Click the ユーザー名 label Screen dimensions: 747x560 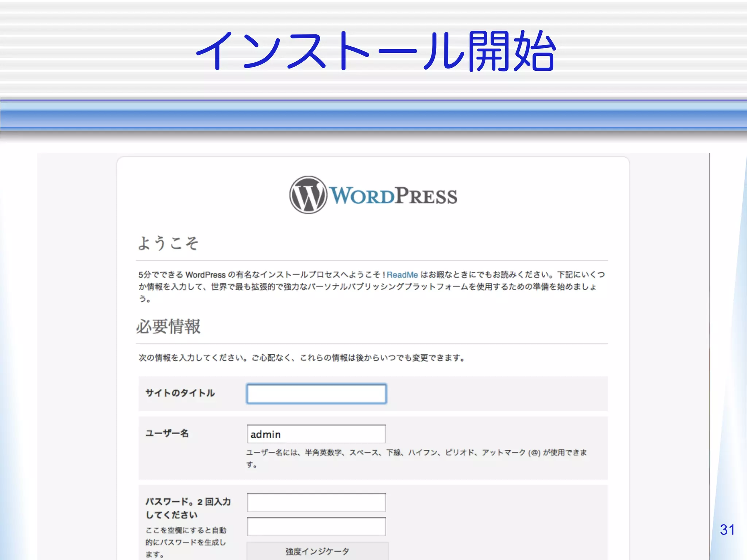[167, 433]
